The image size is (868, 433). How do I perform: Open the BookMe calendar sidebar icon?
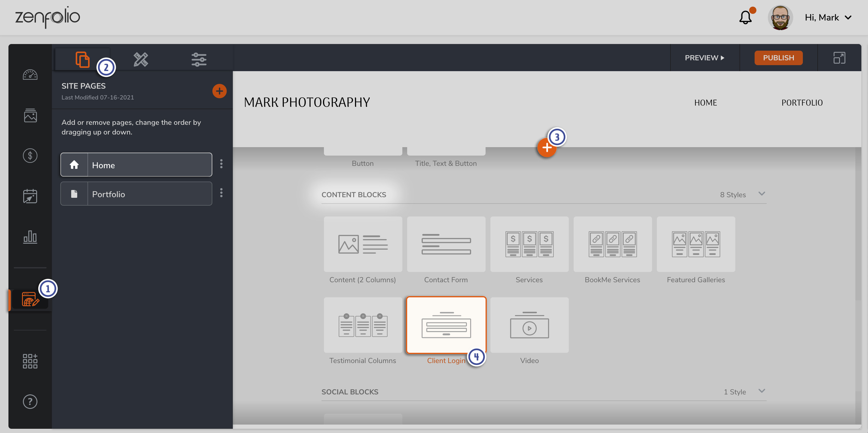tap(30, 196)
